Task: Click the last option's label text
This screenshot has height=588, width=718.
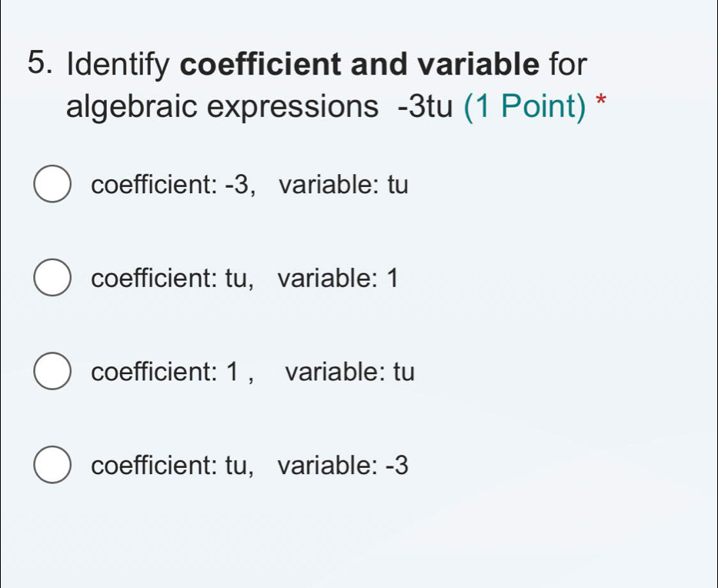Action: pos(251,465)
